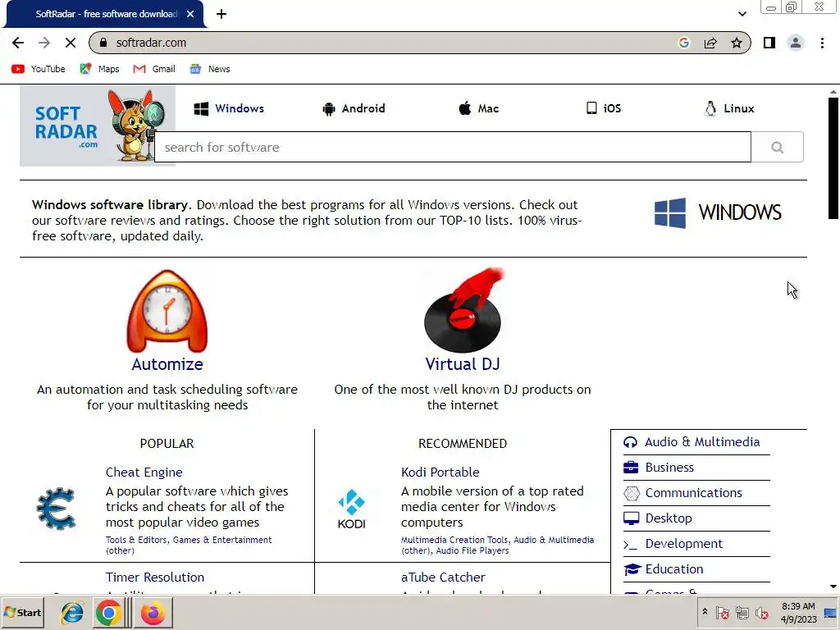Click the browser forward arrow
840x630 pixels.
coord(44,43)
